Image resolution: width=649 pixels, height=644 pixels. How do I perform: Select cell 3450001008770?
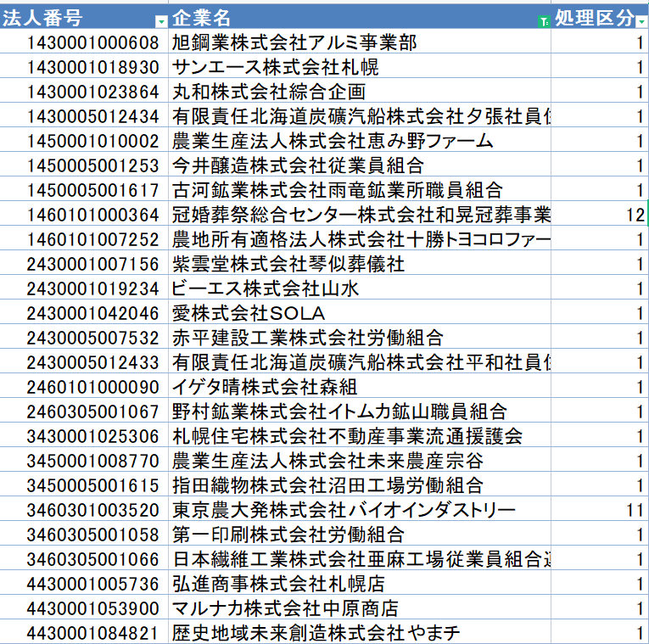tap(84, 459)
